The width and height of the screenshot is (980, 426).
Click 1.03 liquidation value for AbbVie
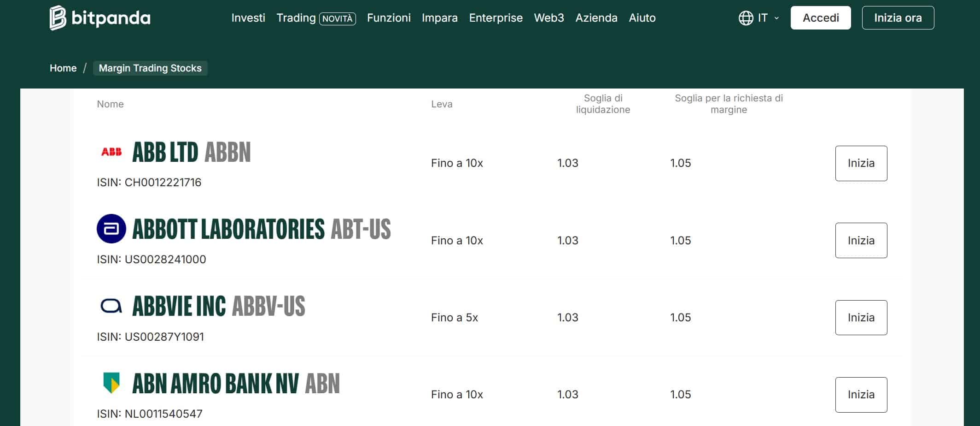[x=568, y=318]
